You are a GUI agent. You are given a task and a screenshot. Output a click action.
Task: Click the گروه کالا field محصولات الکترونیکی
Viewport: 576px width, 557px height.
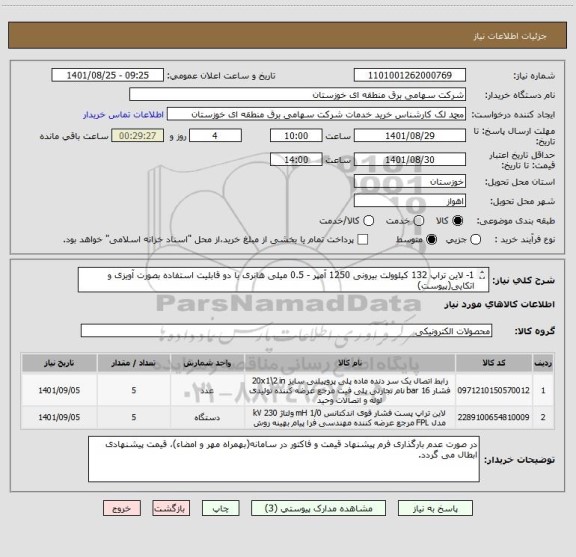(286, 331)
